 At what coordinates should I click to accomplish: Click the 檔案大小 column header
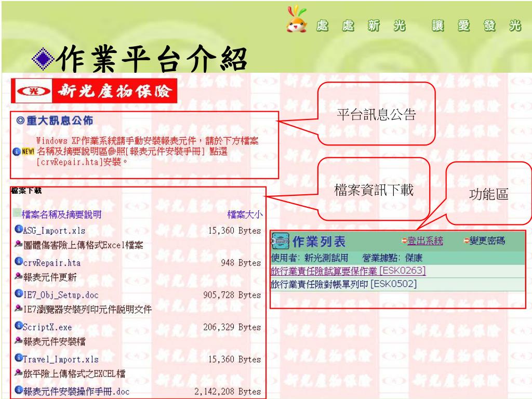[245, 215]
